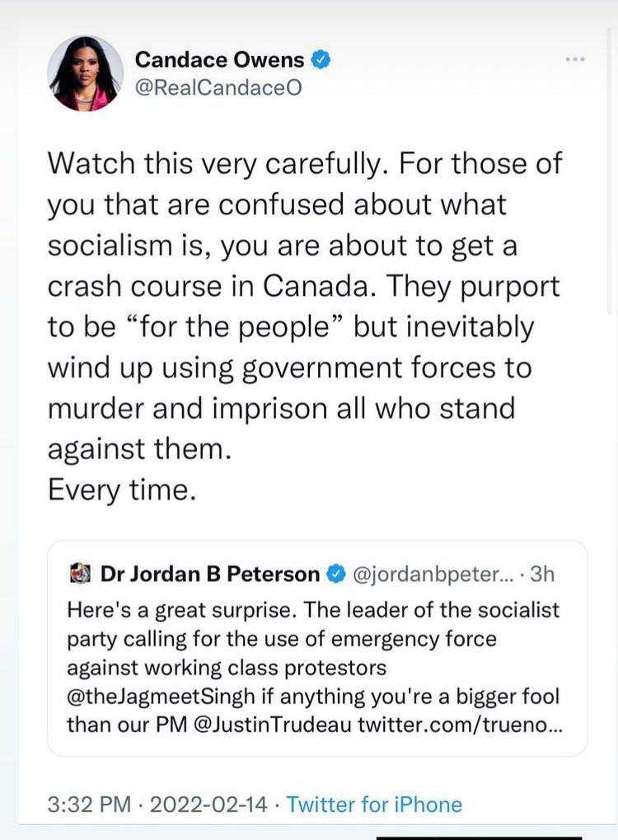The image size is (618, 840).
Task: Open the @theJagmeetSingh mention
Action: tap(152, 697)
